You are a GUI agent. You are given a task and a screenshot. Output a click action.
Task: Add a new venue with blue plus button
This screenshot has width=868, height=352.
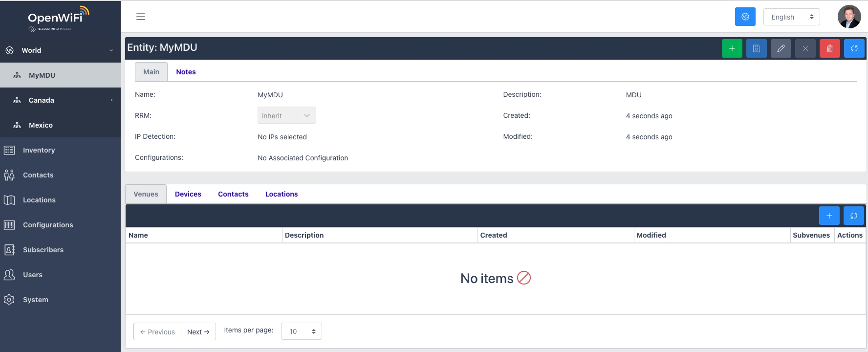click(829, 216)
